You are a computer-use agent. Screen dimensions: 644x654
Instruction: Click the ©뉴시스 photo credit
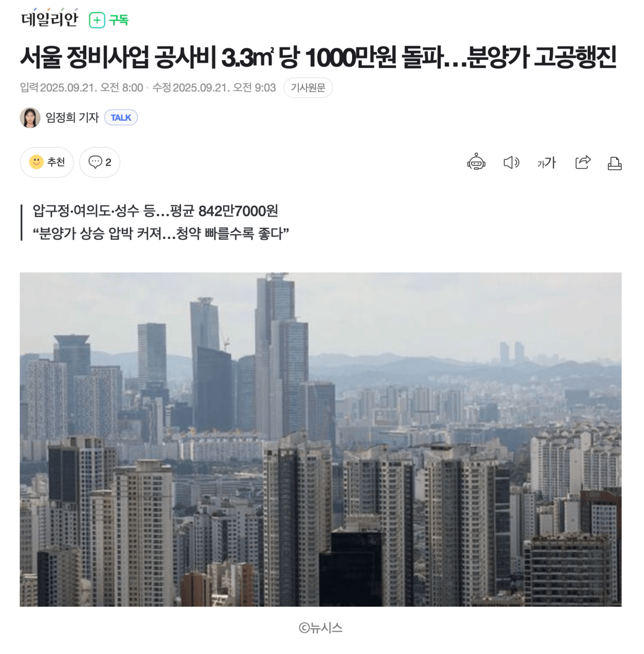(320, 628)
